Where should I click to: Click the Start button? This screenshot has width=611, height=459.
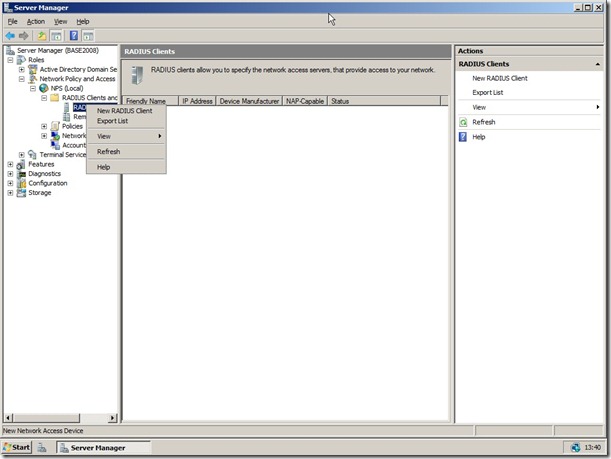[17, 447]
